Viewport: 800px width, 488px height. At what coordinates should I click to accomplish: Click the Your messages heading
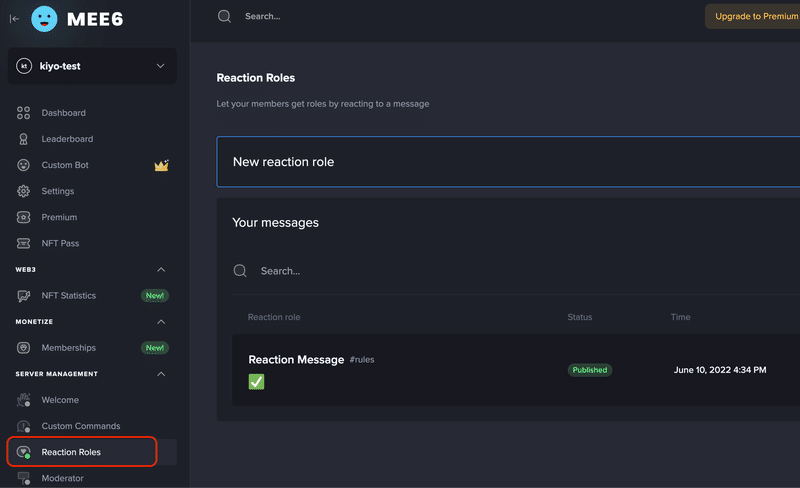[x=276, y=223]
